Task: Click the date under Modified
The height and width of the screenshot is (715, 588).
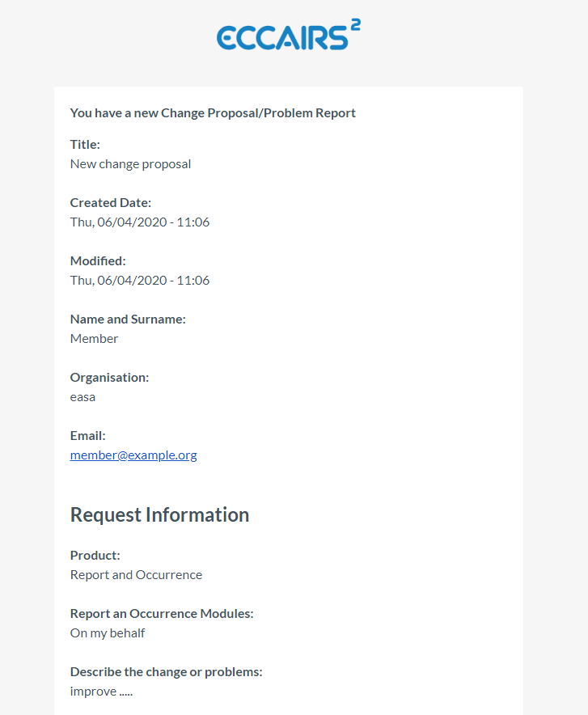Action: (140, 281)
